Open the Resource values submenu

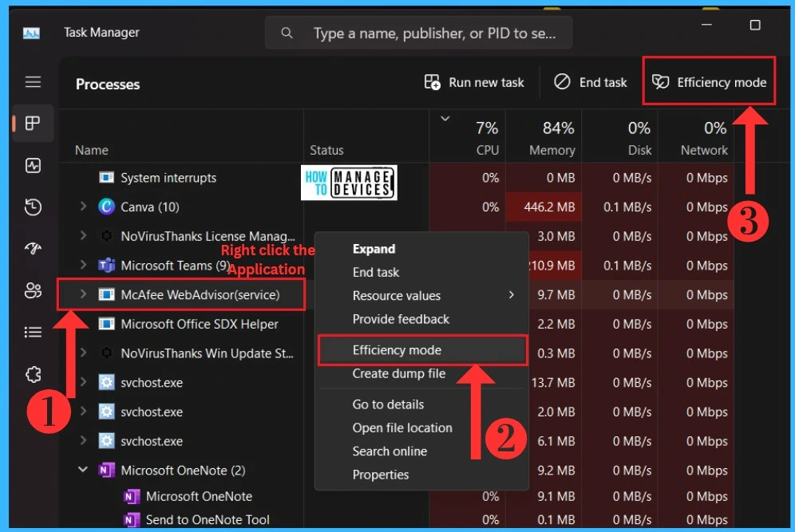(x=421, y=295)
